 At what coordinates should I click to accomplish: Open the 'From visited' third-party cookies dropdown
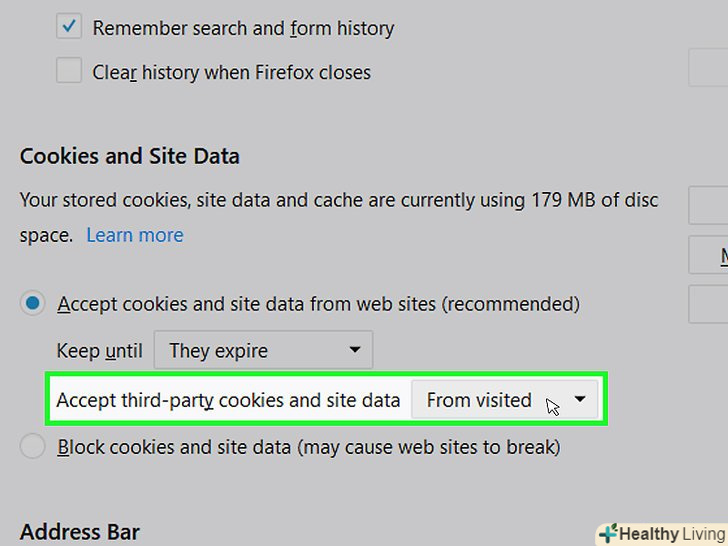[504, 400]
